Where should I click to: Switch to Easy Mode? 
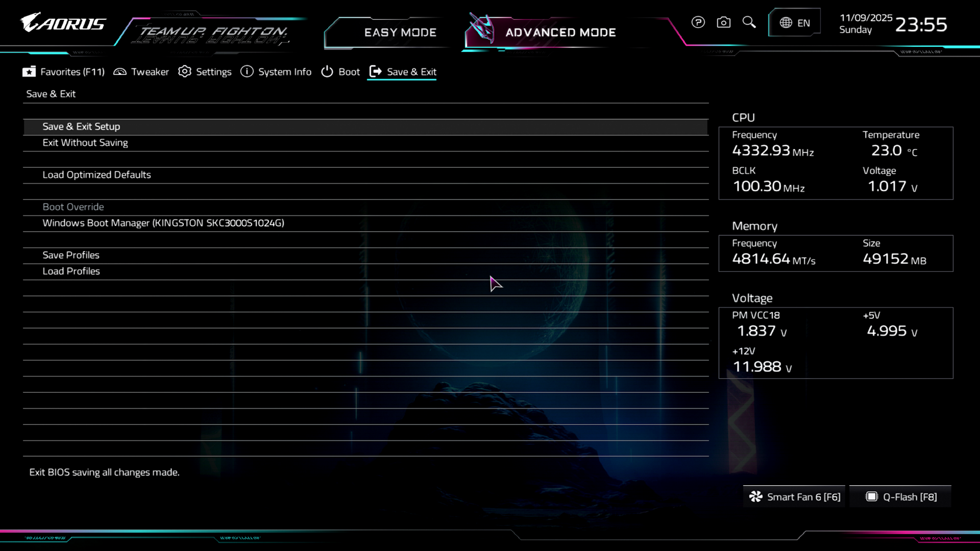tap(400, 33)
